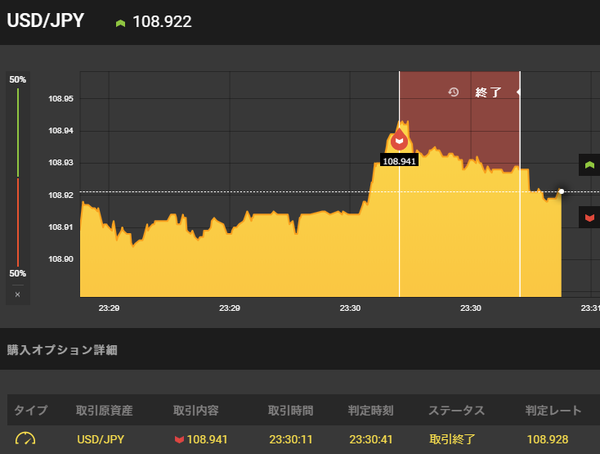Click the 取引終了 status cell

(452, 439)
